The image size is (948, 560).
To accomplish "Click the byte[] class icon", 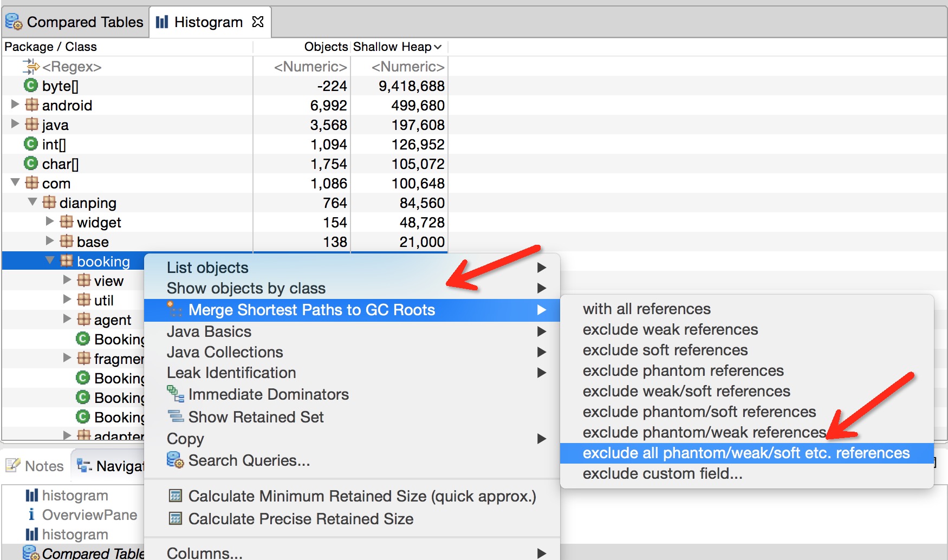I will click(31, 86).
